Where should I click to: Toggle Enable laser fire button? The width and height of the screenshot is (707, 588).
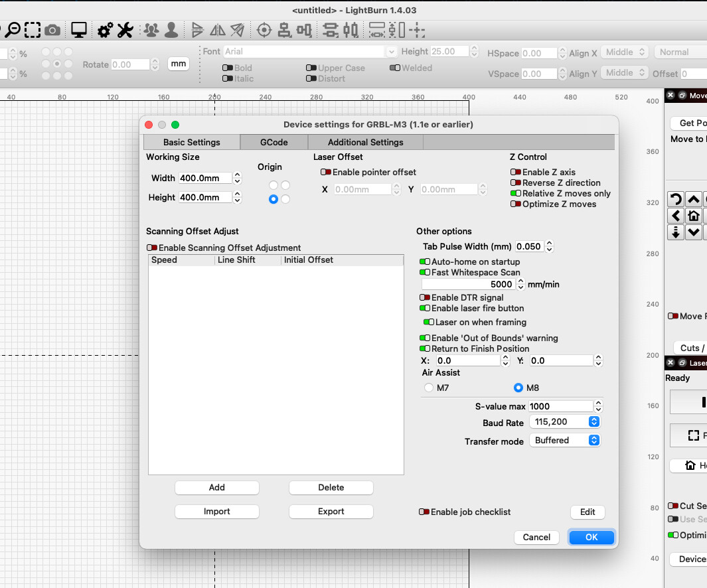(x=425, y=308)
